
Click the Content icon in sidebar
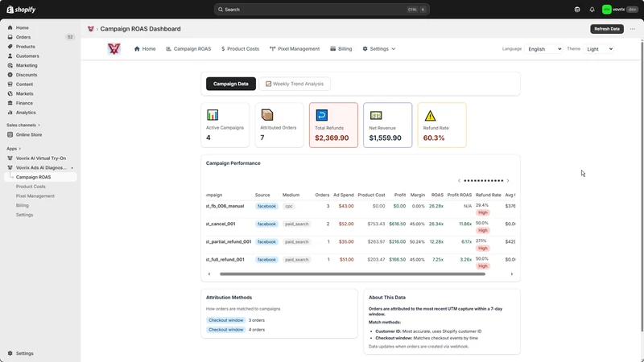[10, 84]
